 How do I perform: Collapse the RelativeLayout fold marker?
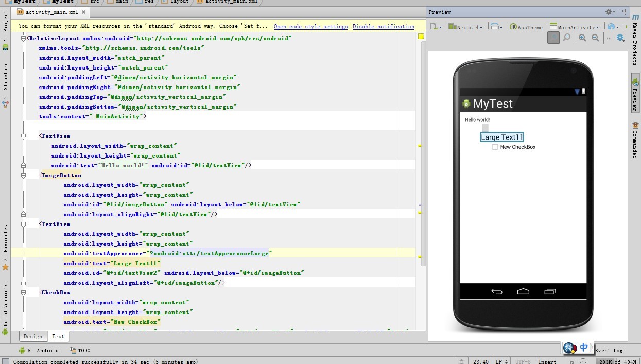click(x=23, y=38)
